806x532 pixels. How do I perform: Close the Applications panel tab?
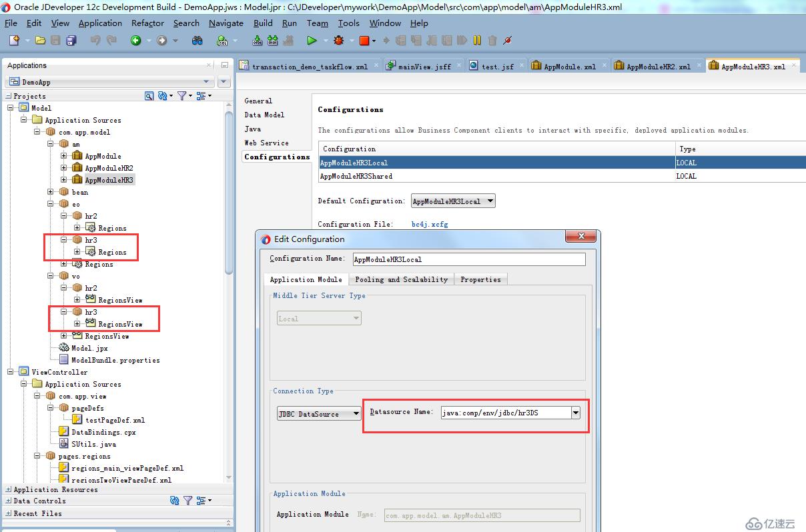[x=209, y=65]
